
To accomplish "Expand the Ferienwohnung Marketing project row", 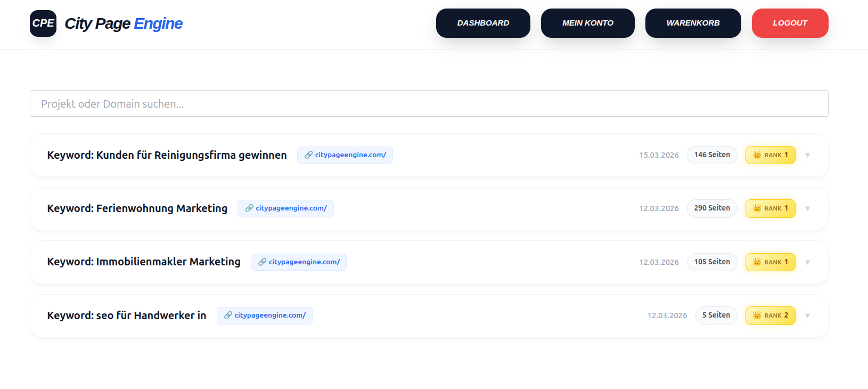I will click(807, 209).
